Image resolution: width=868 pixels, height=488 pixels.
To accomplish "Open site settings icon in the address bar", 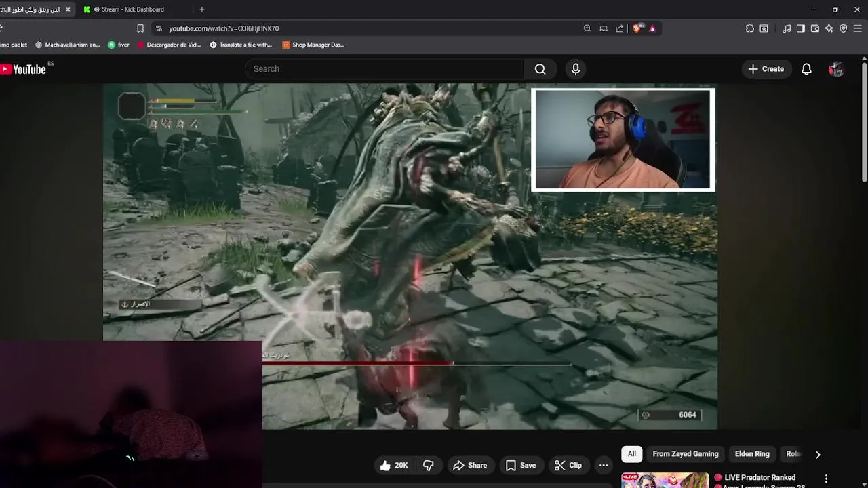I will (x=159, y=28).
